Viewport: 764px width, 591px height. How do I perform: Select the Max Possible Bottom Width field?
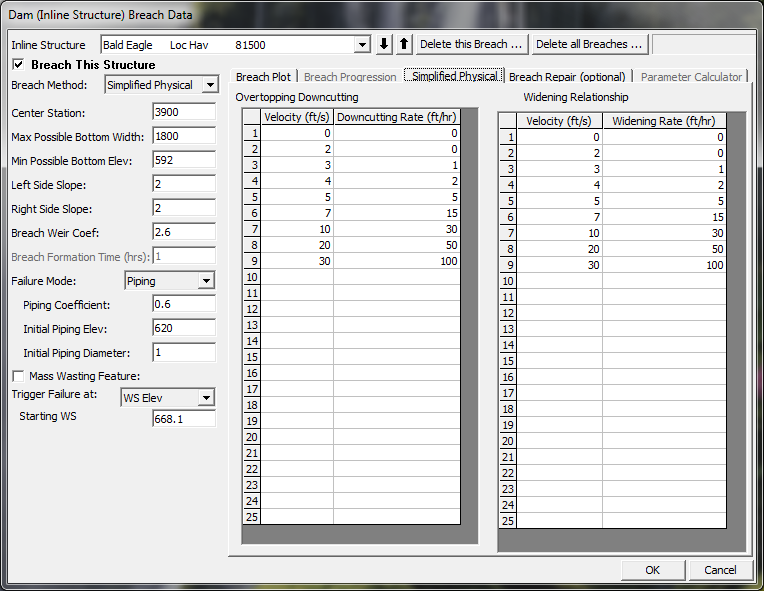tap(184, 137)
